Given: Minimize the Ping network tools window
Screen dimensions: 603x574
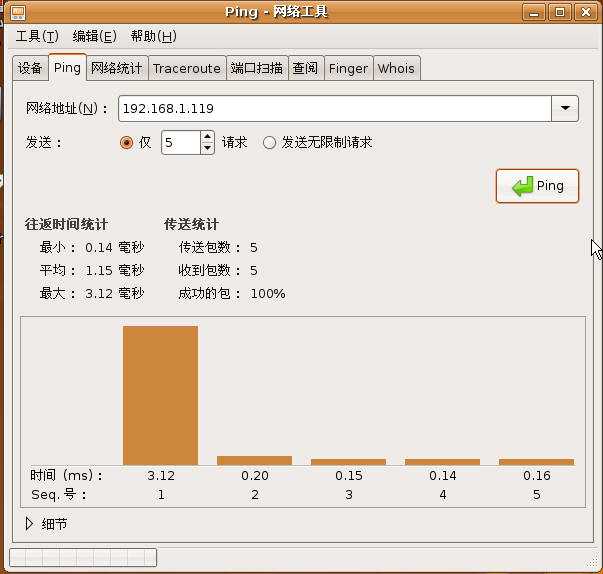Looking at the screenshot, I should [534, 12].
